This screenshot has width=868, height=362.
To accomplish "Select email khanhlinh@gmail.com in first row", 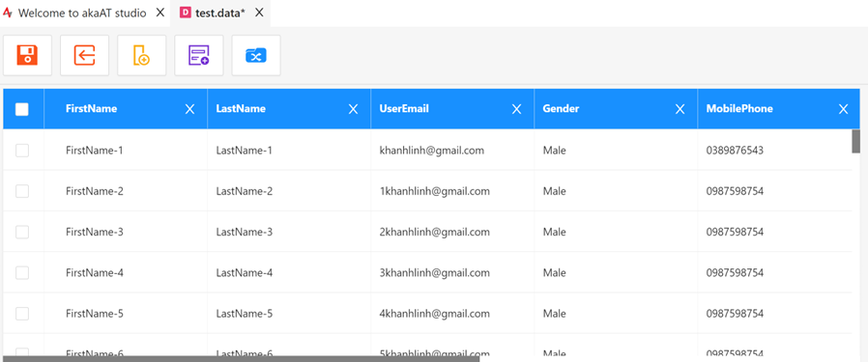I will coord(432,151).
